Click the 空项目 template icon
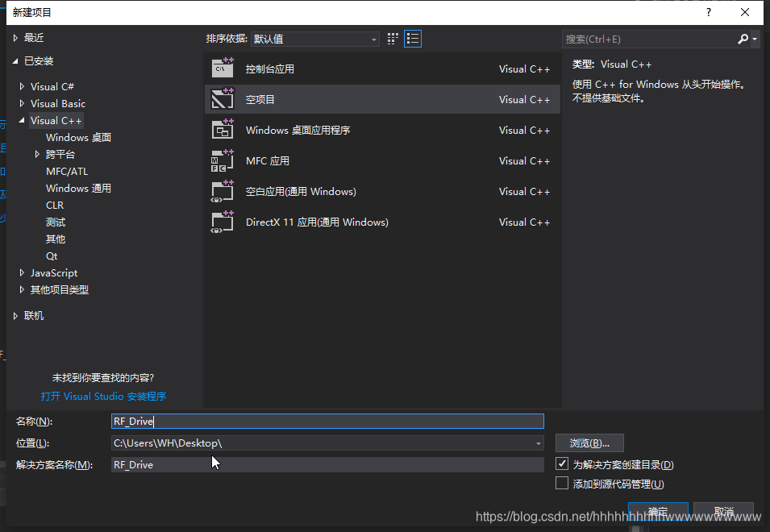Viewport: 770px width, 532px height. [223, 98]
